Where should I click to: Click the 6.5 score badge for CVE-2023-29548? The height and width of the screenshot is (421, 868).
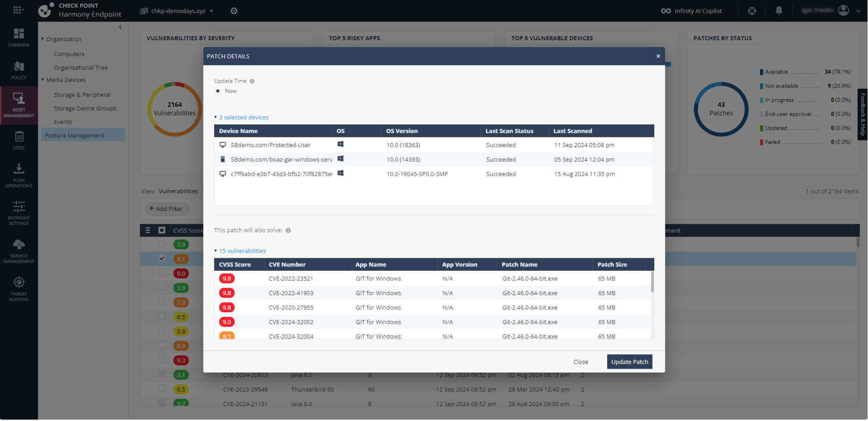pyautogui.click(x=181, y=389)
